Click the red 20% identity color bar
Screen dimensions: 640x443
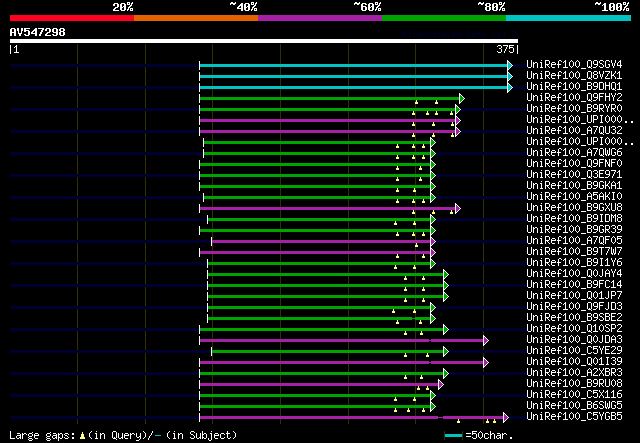pos(72,18)
